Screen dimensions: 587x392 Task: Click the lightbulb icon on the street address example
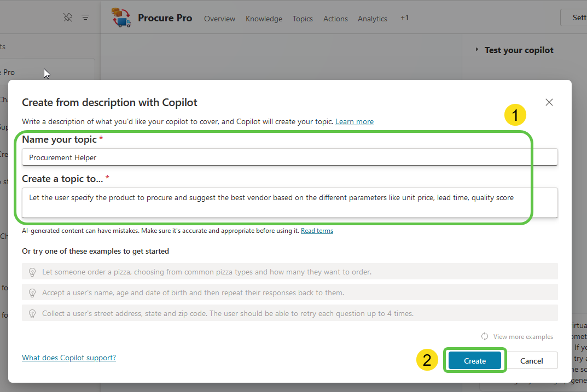coord(32,313)
